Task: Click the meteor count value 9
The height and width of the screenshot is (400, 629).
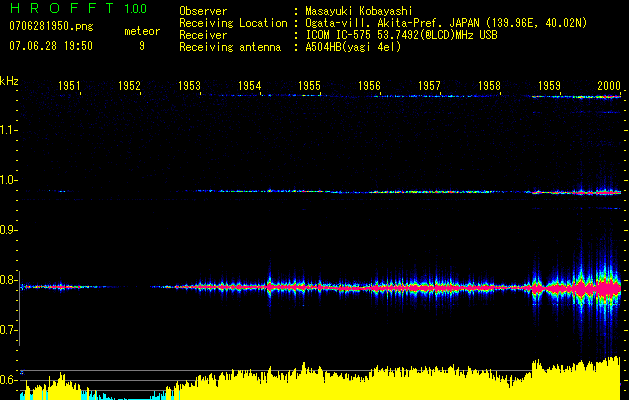Action: coord(142,46)
